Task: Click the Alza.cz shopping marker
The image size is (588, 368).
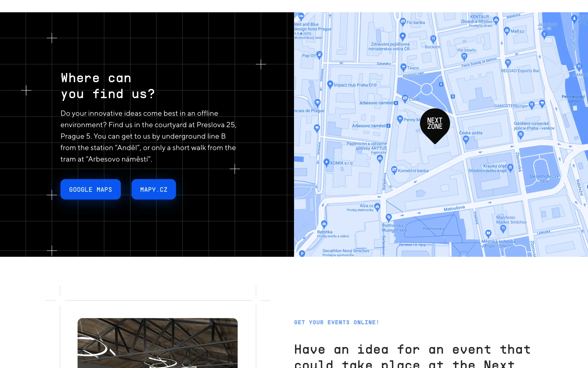Action: pos(377,207)
